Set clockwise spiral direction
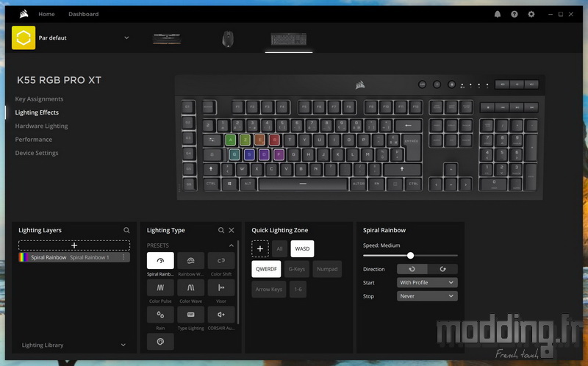 pyautogui.click(x=442, y=269)
